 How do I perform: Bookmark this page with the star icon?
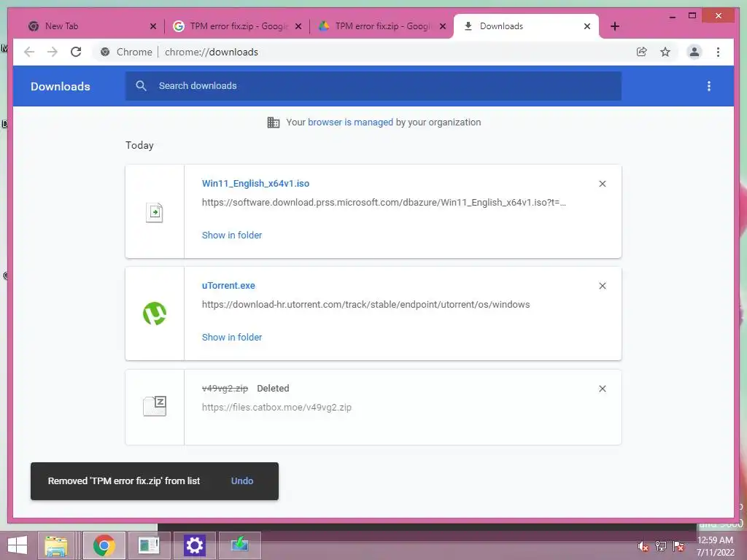point(665,52)
